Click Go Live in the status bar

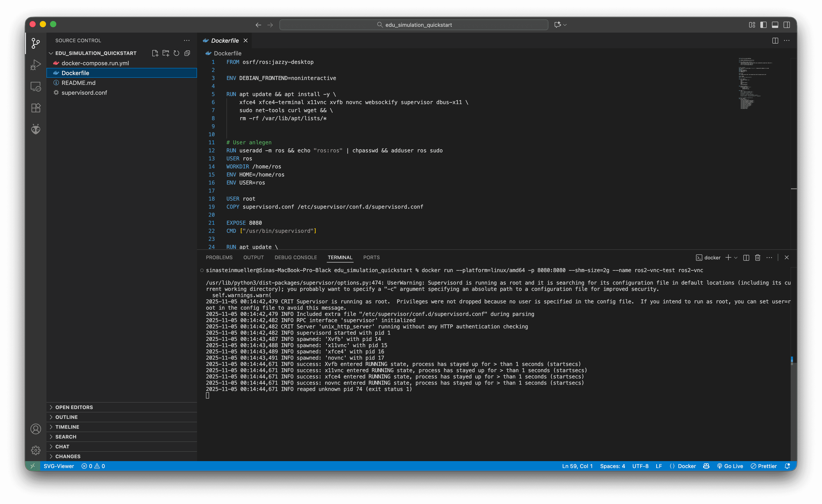click(x=730, y=466)
